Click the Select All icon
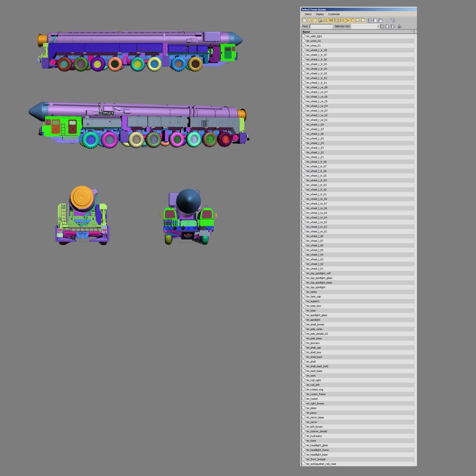This screenshot has height=476, width=476. click(x=382, y=26)
